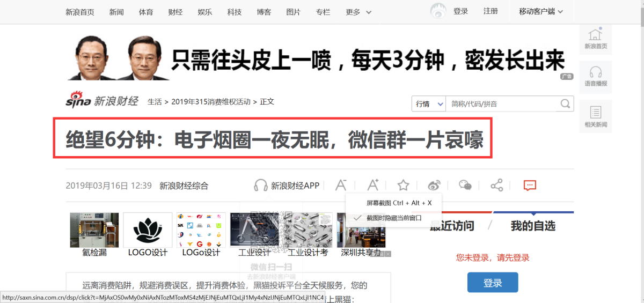Click the Sina 新浪财经 logo
The image size is (644, 303).
[x=102, y=101]
